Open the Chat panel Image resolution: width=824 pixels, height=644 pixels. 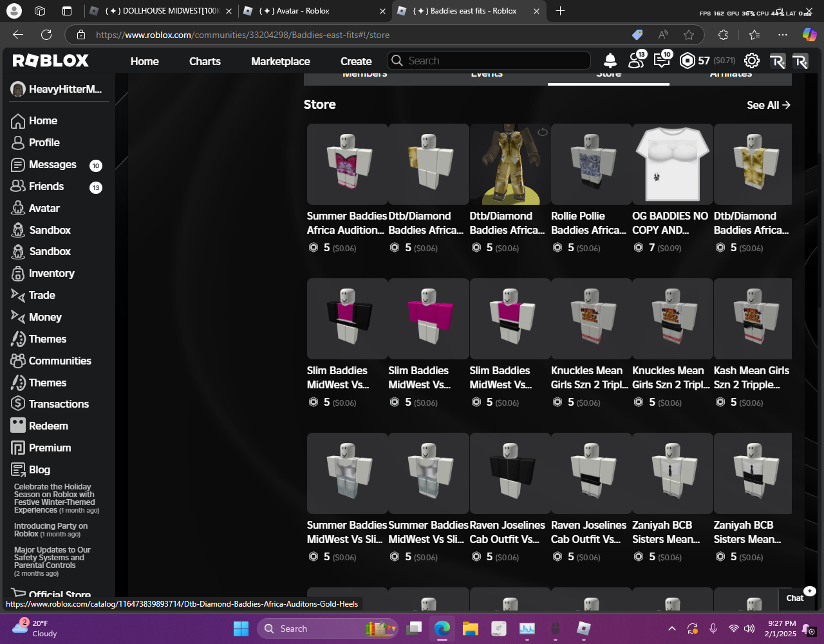tap(795, 598)
